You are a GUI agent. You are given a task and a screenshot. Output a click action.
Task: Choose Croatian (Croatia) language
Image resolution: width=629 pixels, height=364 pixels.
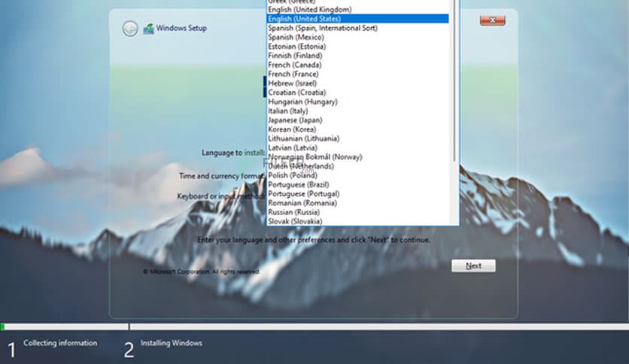[x=358, y=93]
